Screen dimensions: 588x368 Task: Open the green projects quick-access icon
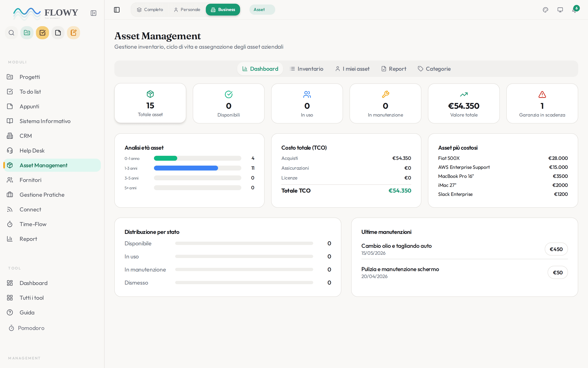[x=27, y=33]
